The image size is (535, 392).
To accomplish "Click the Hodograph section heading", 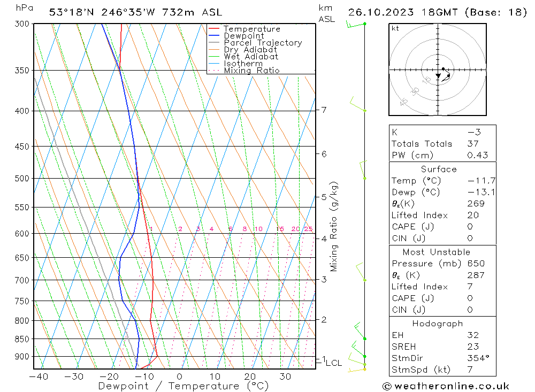I will 438,324.
